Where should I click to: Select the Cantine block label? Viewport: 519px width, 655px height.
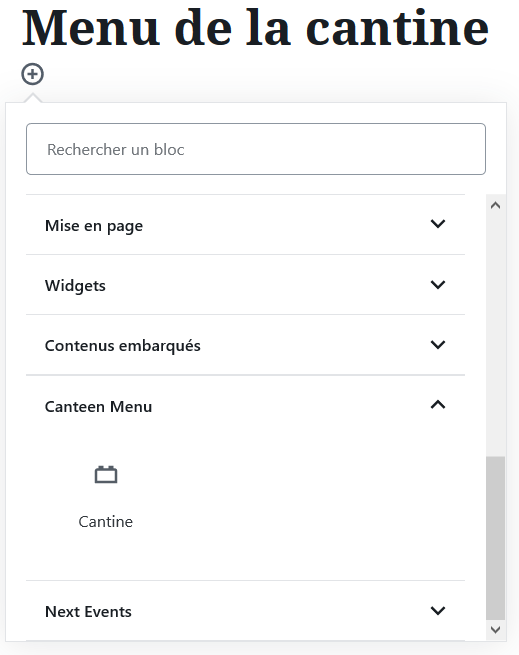106,521
